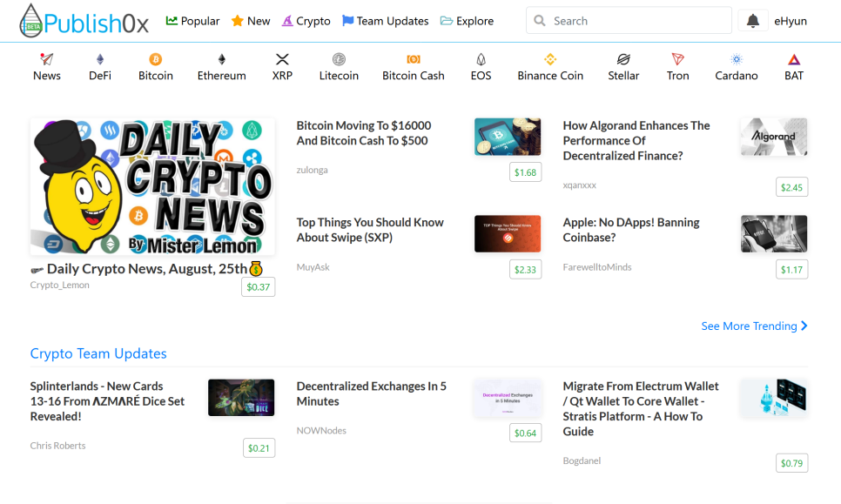841x504 pixels.
Task: Select the Bitcoin Cash icon
Action: (413, 59)
